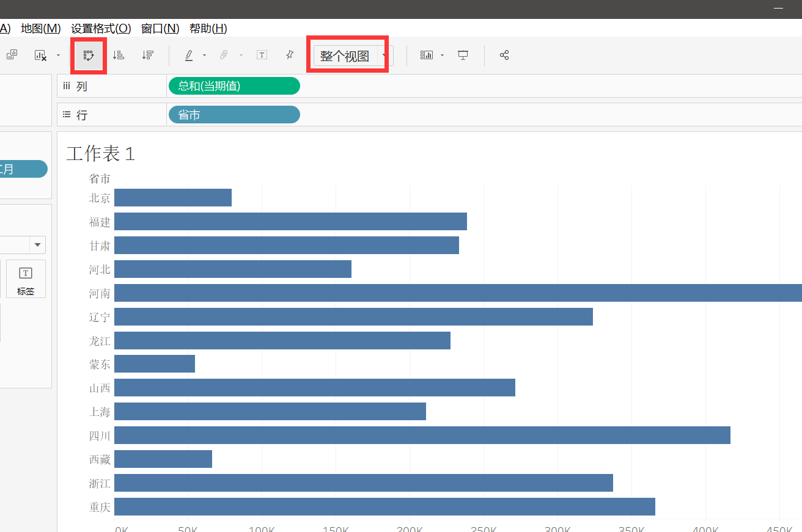
Task: Open the show/hide cards dropdown arrow
Action: point(442,55)
